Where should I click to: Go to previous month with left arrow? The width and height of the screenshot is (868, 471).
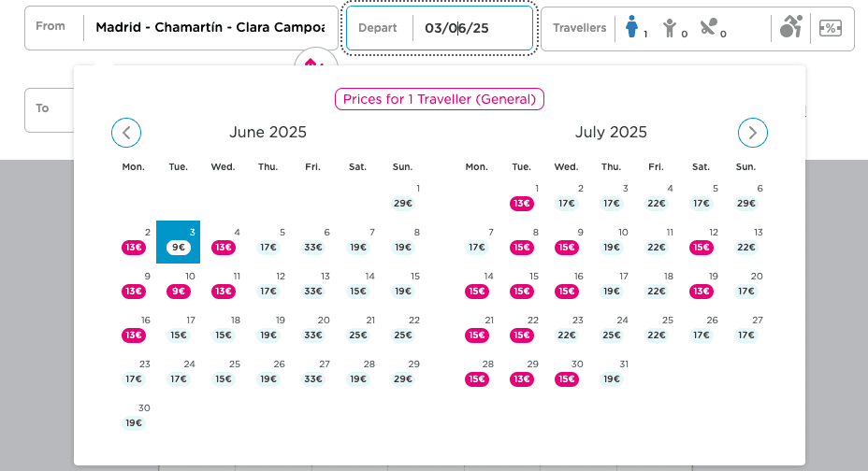tap(126, 133)
